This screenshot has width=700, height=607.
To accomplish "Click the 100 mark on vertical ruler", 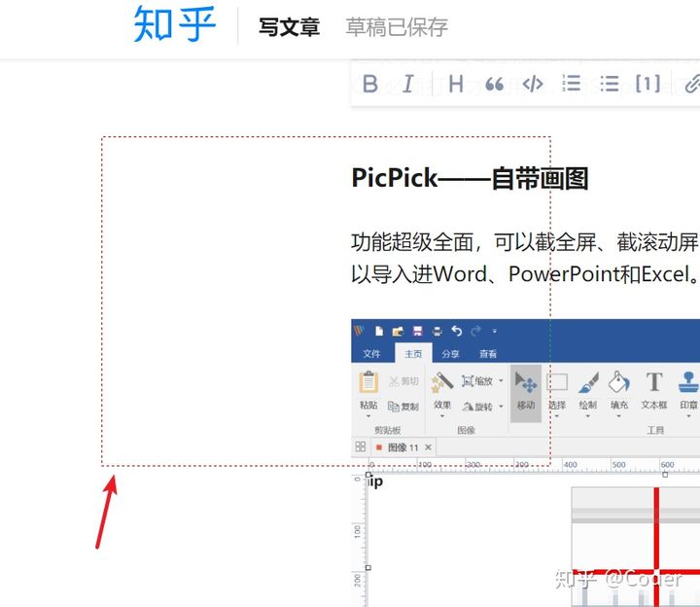I will tap(357, 531).
